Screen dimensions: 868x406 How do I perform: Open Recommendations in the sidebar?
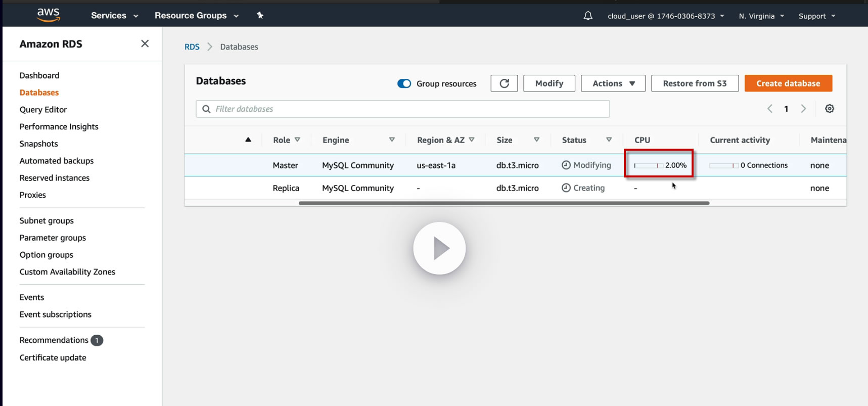click(x=54, y=340)
